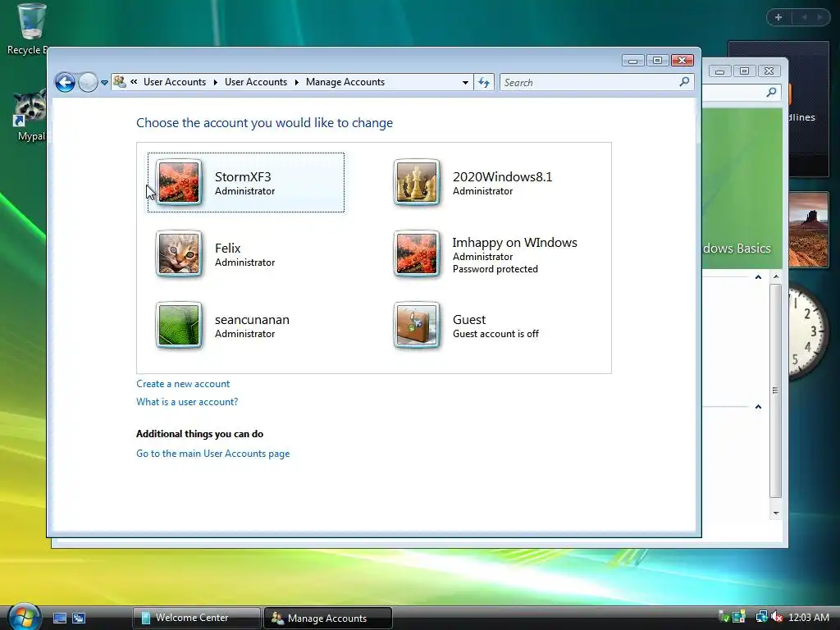Click scroll up arrow in Welcome Center window
The width and height of the screenshot is (840, 630).
click(x=776, y=276)
